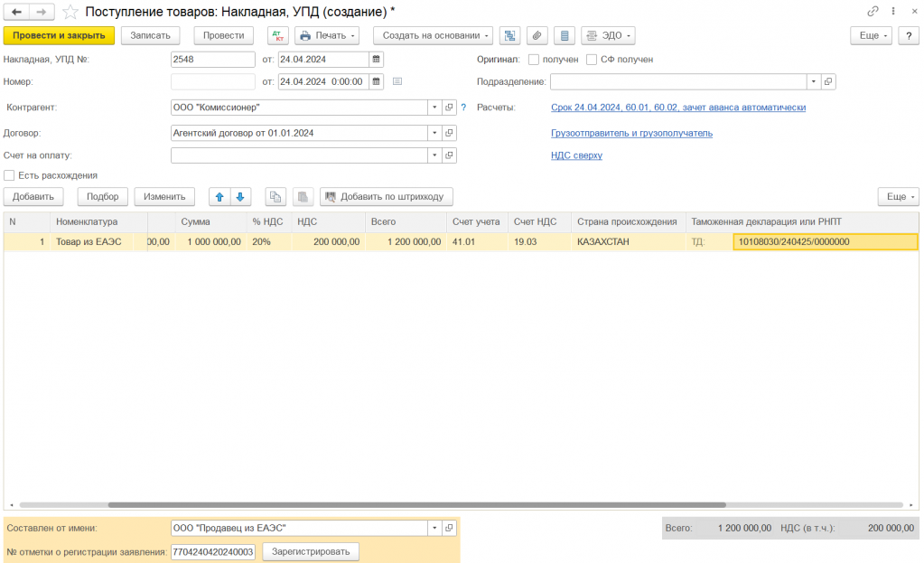This screenshot has height=563, width=924.
Task: Select the Товар из ЕАЭС cell
Action: point(92,241)
